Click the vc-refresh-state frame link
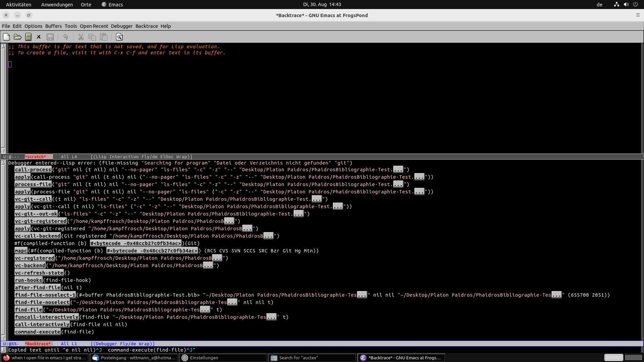 pyautogui.click(x=39, y=273)
